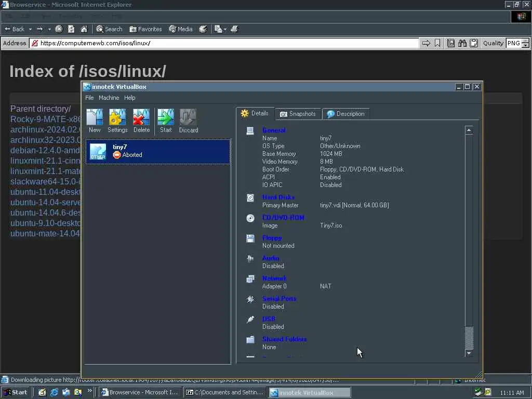The width and height of the screenshot is (532, 399).
Task: Open the General settings link
Action: point(274,130)
